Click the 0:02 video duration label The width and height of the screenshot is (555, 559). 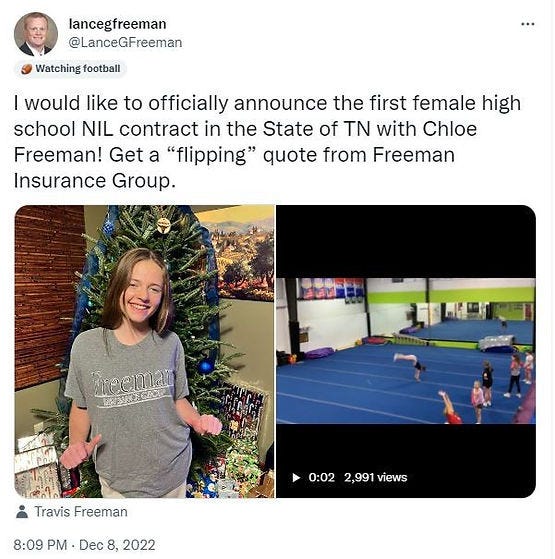coord(322,477)
